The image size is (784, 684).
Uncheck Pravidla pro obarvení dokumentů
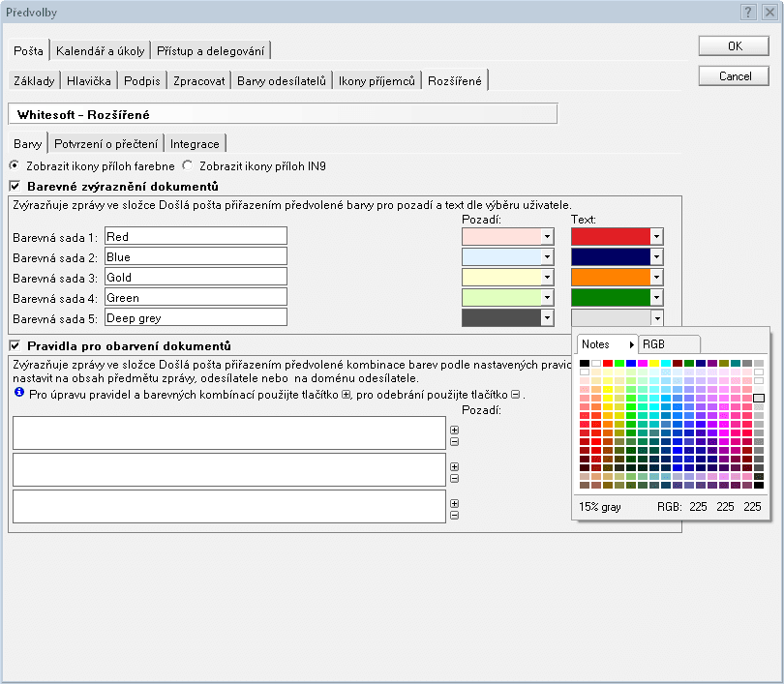click(x=15, y=345)
